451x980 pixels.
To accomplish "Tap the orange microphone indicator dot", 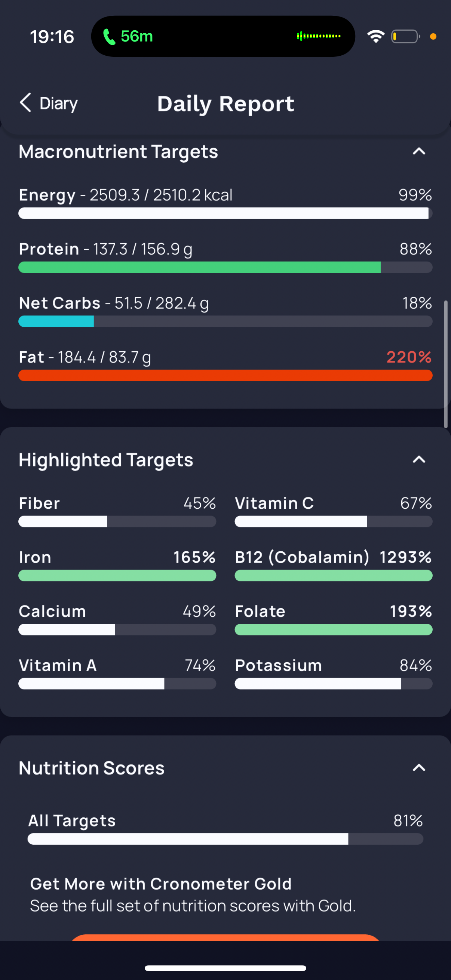I will click(433, 37).
